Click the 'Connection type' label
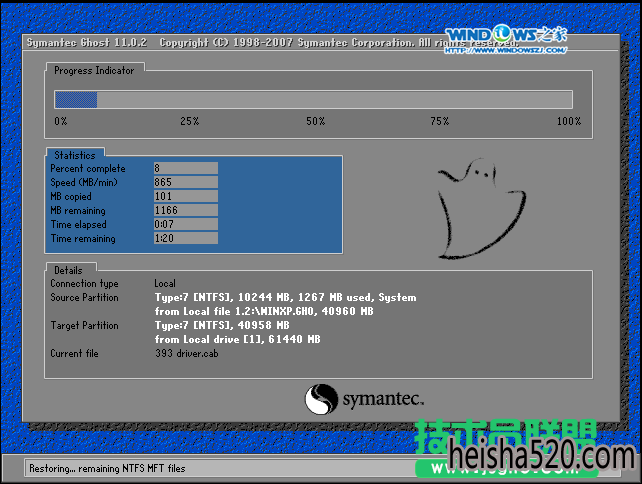642x484 pixels. [84, 283]
